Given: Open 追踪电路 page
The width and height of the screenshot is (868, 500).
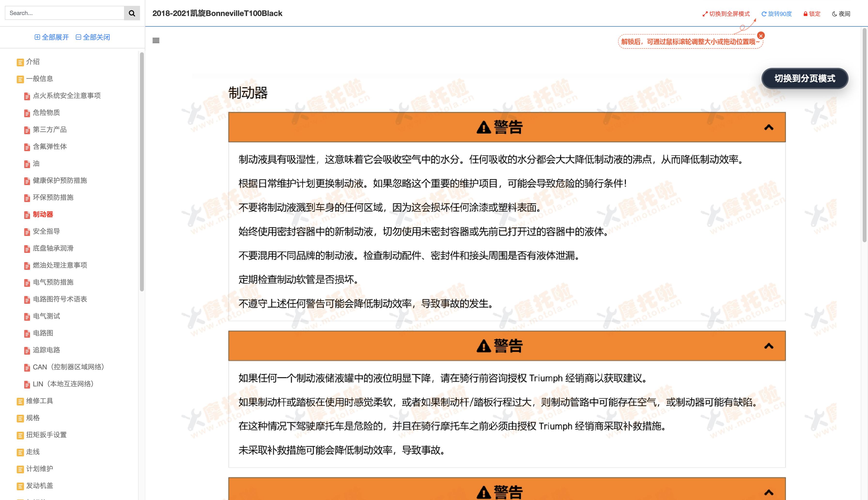Looking at the screenshot, I should coord(46,350).
